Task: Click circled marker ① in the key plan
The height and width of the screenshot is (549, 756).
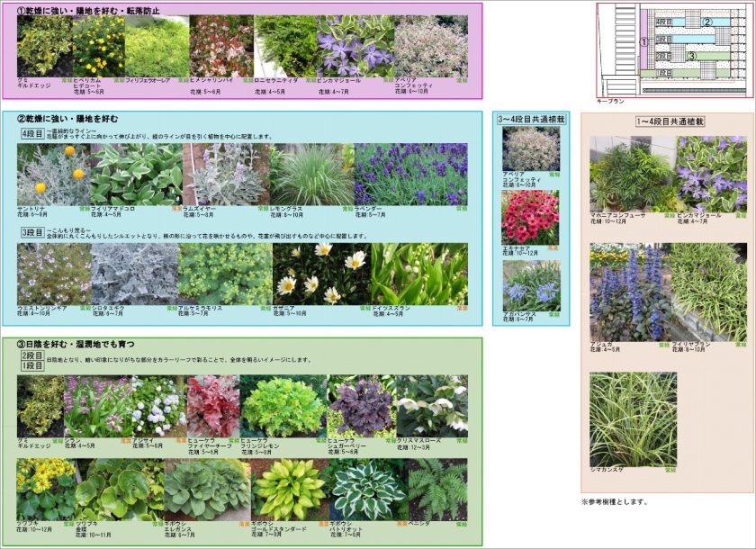Action: 644,42
